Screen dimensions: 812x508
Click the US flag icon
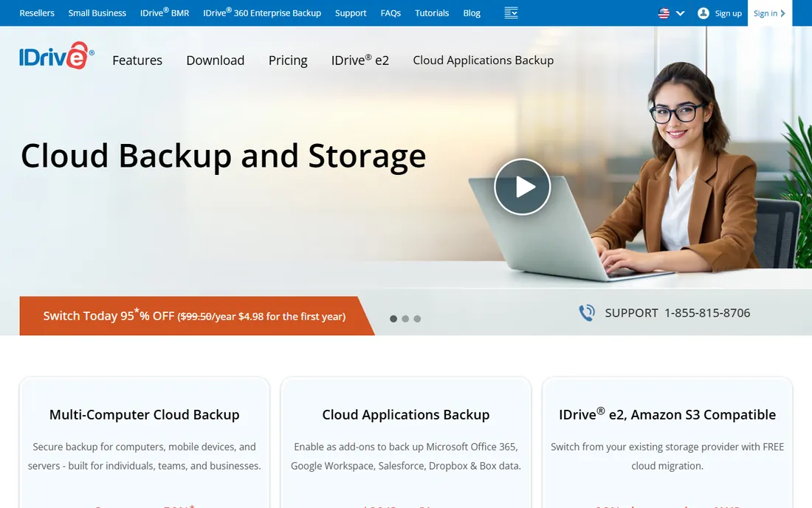click(x=664, y=13)
